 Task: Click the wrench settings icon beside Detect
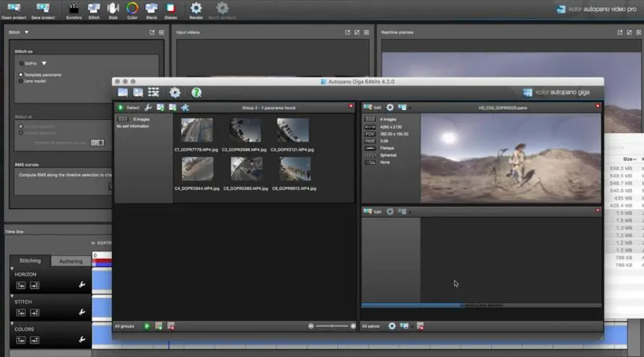[148, 108]
